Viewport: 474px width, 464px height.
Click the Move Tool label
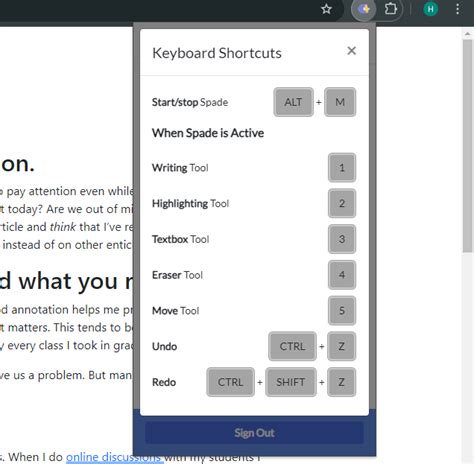pos(176,311)
